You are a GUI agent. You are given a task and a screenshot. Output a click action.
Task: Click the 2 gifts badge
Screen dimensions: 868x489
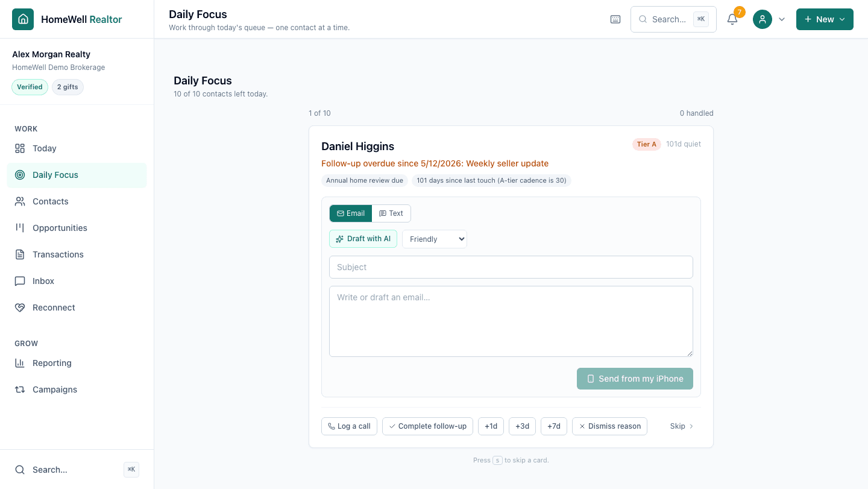(x=68, y=87)
